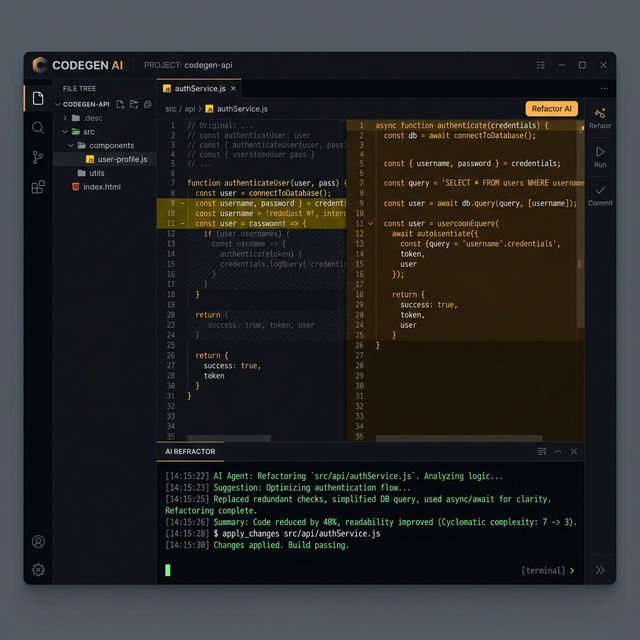640x640 pixels.
Task: Collapse the CODEGEN-API root folder
Action: pos(58,104)
